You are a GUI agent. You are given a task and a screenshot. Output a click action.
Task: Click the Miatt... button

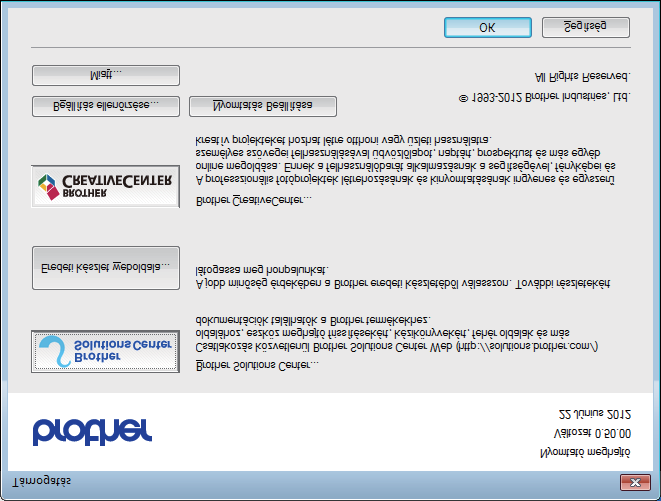click(x=106, y=75)
